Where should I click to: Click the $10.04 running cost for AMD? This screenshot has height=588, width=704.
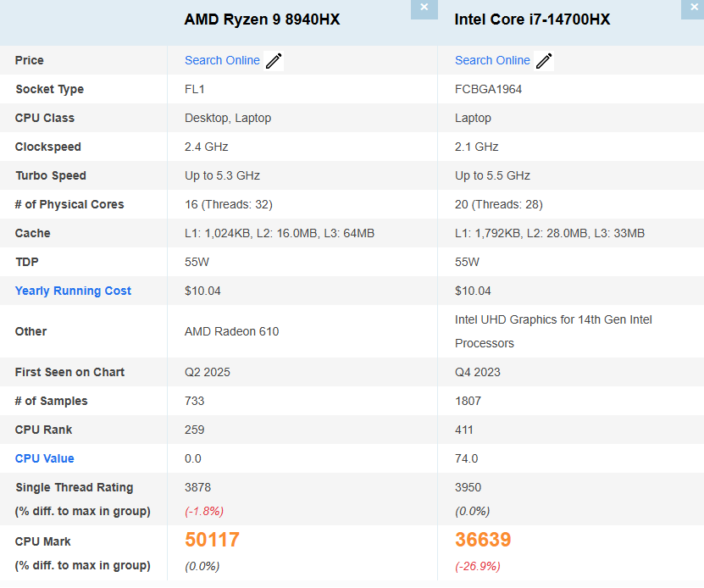pyautogui.click(x=202, y=291)
